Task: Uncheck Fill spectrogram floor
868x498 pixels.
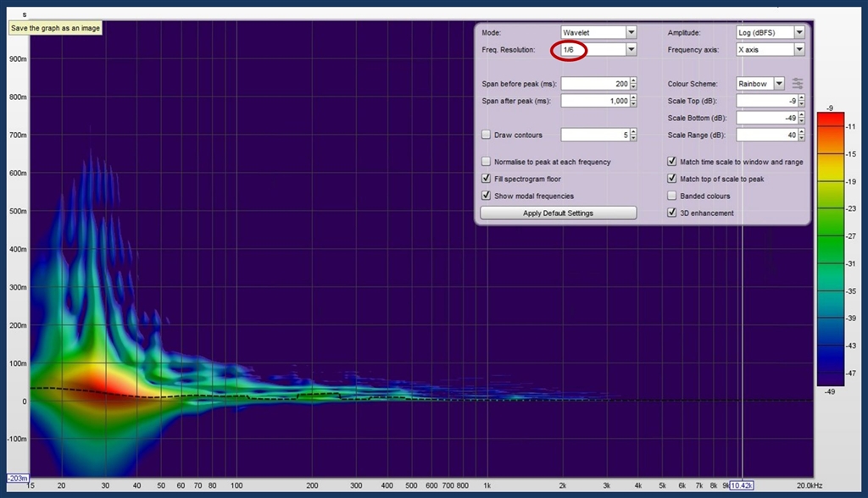Action: [486, 179]
